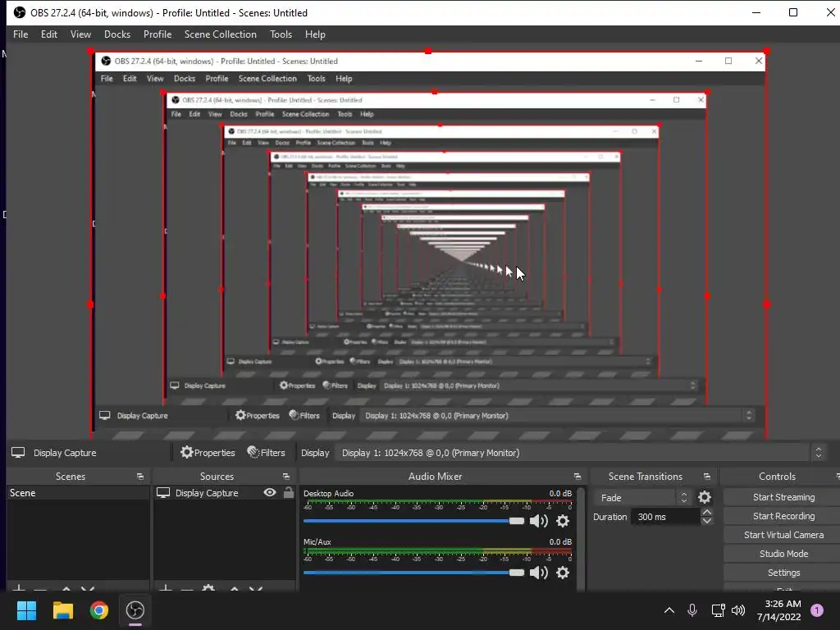Show hidden tray icons chevron
This screenshot has width=840, height=630.
(669, 610)
